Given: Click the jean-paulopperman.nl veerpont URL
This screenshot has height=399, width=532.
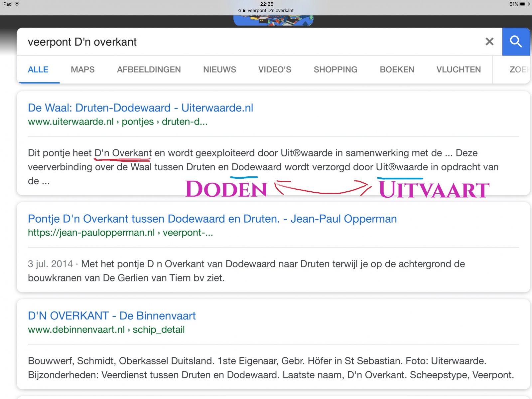Looking at the screenshot, I should pos(120,233).
